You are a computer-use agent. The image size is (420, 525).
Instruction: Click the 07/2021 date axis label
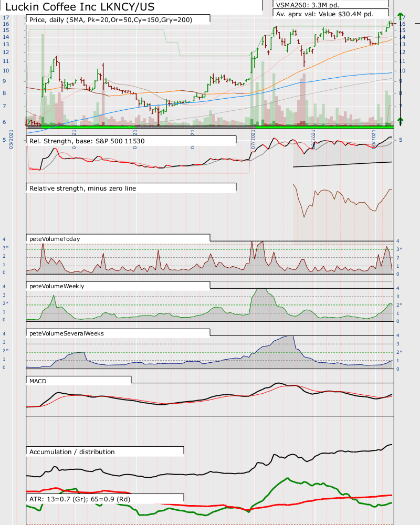[253, 140]
